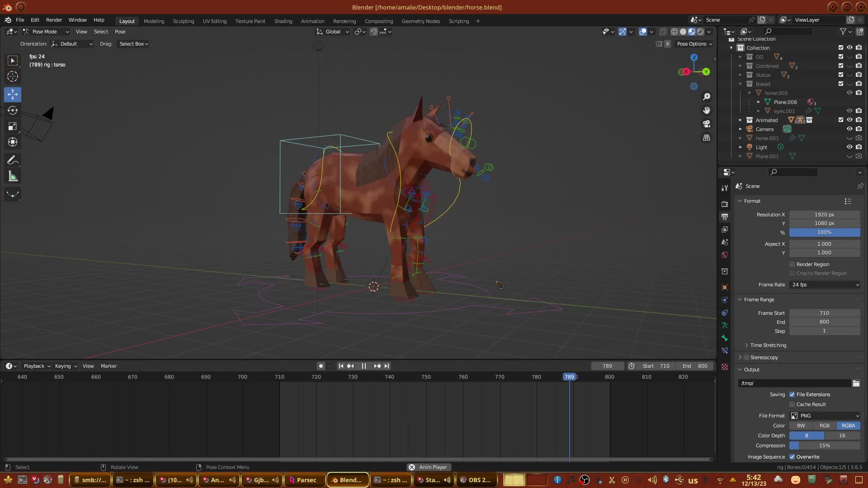Expand the Time Stretching section

pos(768,345)
